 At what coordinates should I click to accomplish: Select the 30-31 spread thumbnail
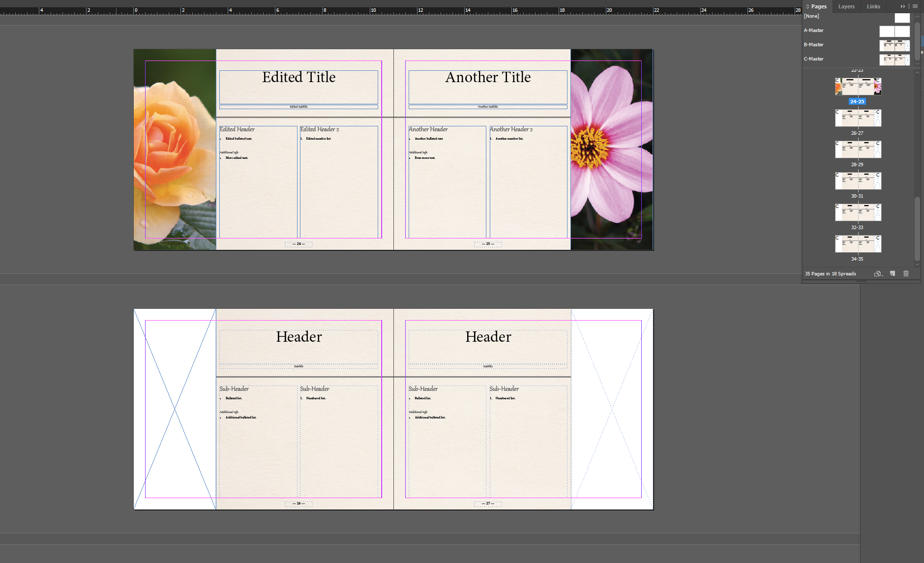(x=858, y=181)
